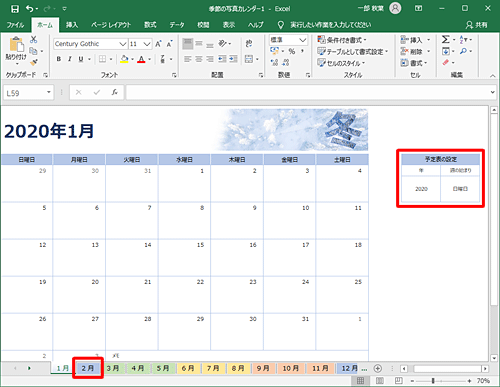Click the align left icon

click(188, 59)
